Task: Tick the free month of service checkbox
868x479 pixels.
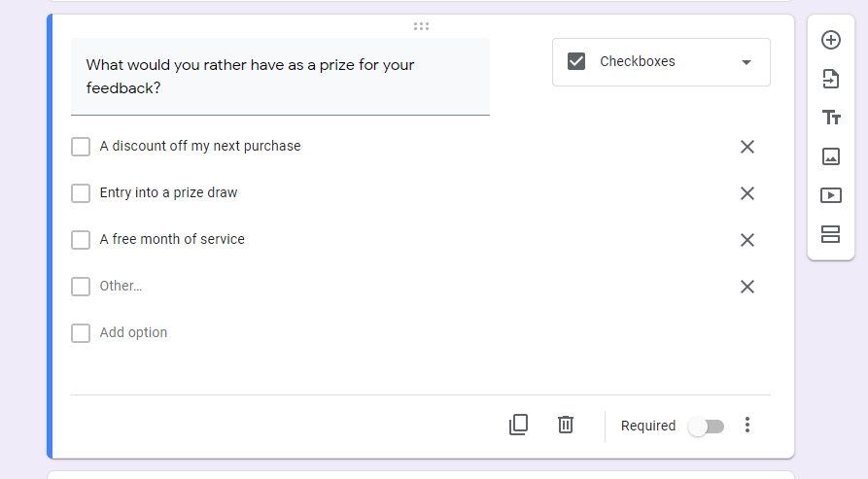Action: click(x=81, y=240)
